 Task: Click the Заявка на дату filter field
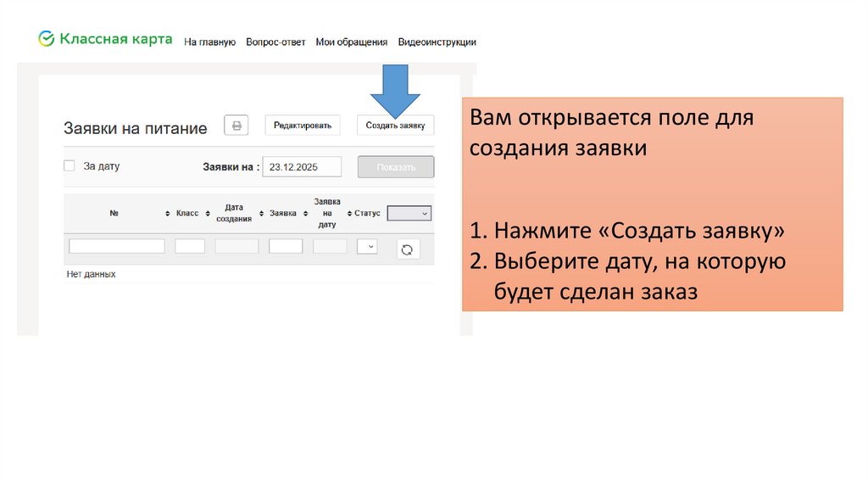[x=330, y=246]
